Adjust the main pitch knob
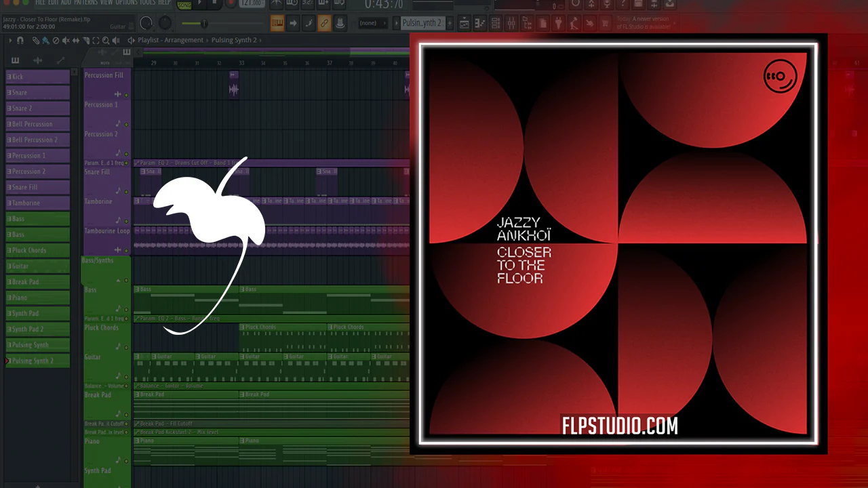 click(x=165, y=23)
